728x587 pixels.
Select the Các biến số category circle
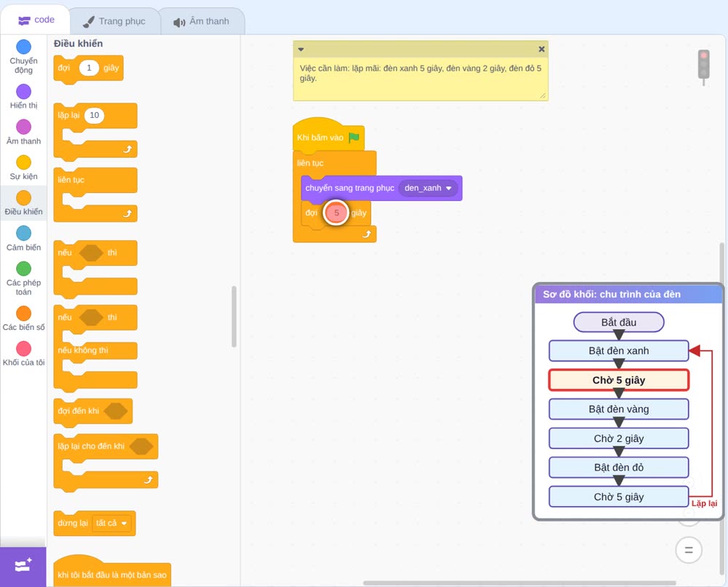pos(24,313)
